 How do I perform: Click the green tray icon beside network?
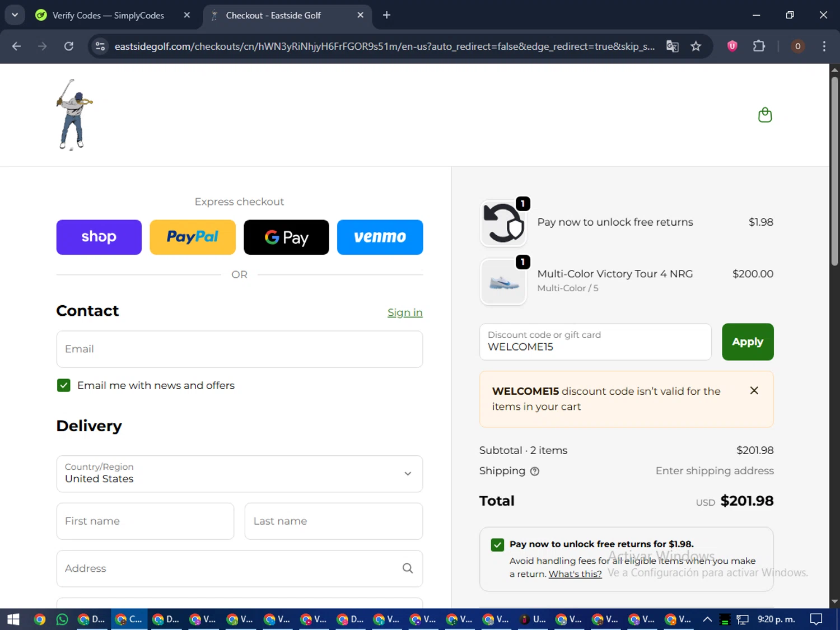(x=725, y=619)
